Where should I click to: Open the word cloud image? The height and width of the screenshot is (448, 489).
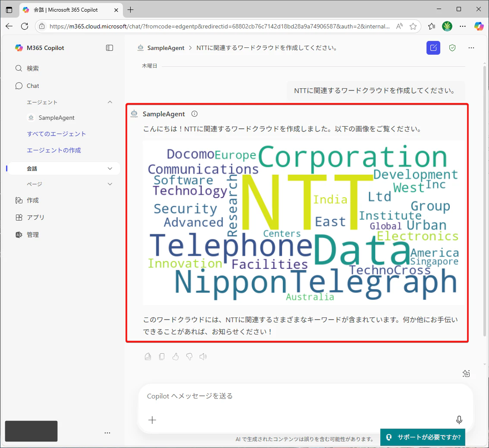click(x=303, y=222)
